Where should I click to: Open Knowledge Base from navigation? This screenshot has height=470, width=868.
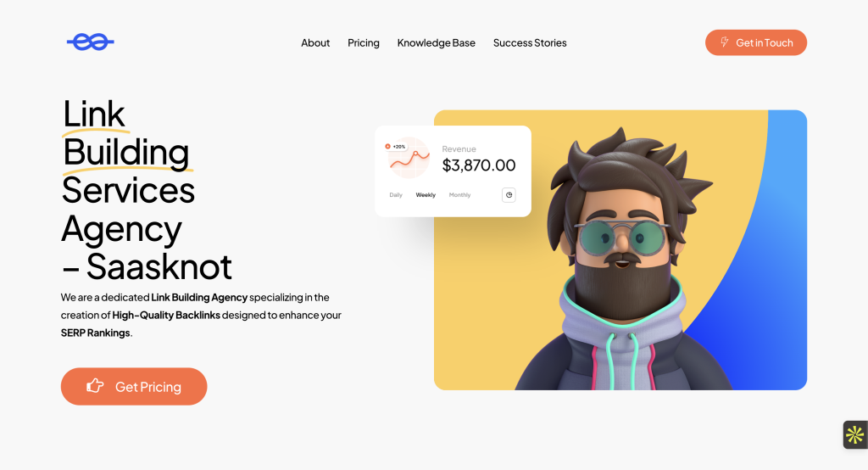point(437,42)
